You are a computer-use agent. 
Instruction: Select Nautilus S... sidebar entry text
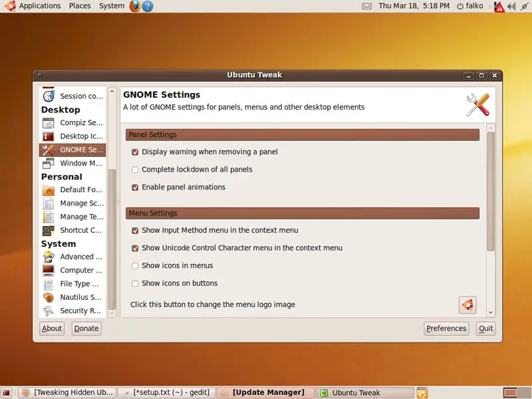click(80, 297)
